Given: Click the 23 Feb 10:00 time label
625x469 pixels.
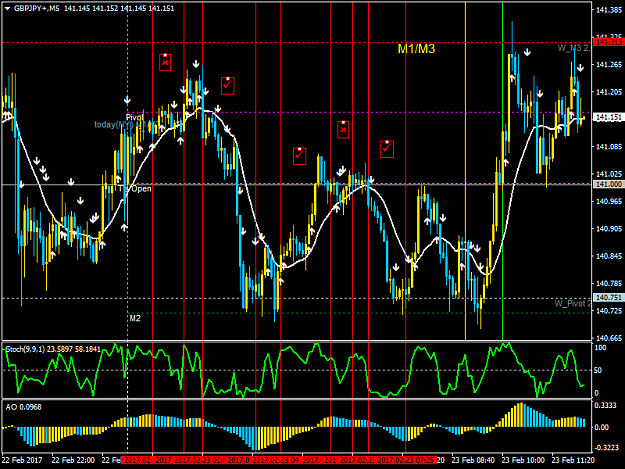Looking at the screenshot, I should pos(523,460).
